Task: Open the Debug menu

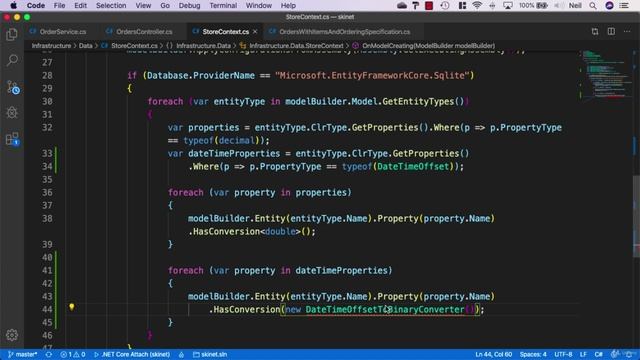Action: (x=189, y=5)
